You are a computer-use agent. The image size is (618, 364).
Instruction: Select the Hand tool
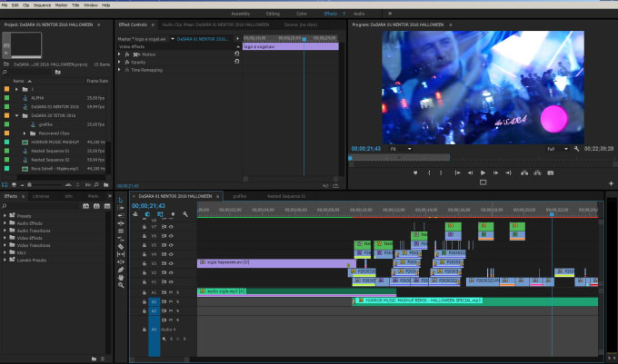[121, 278]
